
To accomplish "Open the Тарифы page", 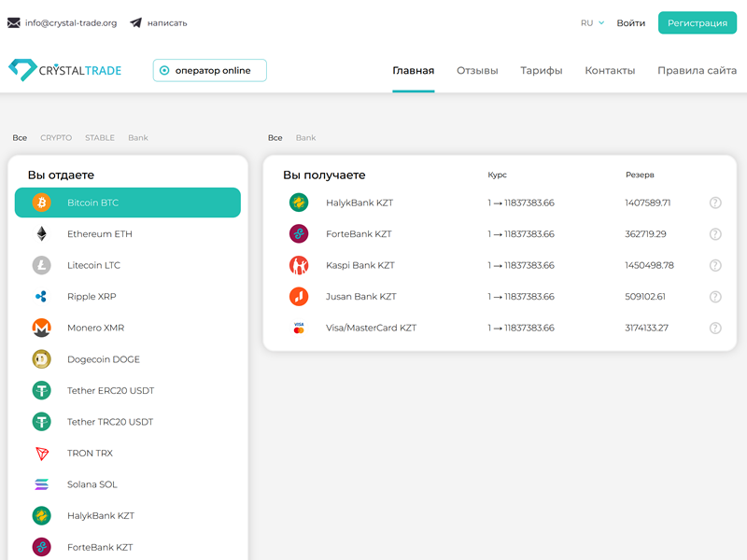I will (542, 71).
